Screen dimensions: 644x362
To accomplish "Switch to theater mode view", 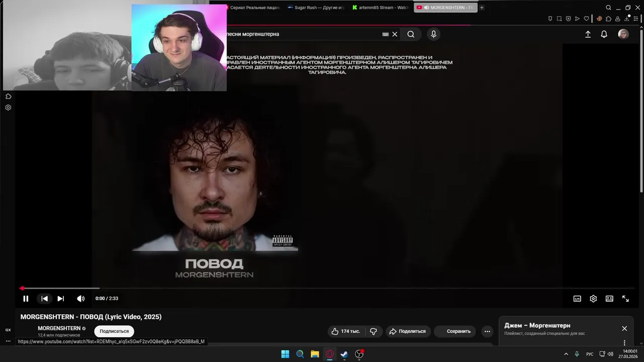I will [x=609, y=299].
